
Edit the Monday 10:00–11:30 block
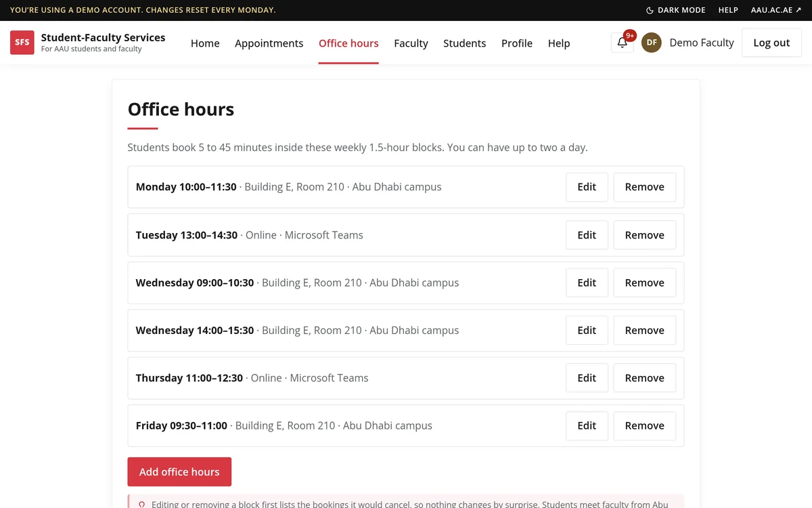point(587,187)
